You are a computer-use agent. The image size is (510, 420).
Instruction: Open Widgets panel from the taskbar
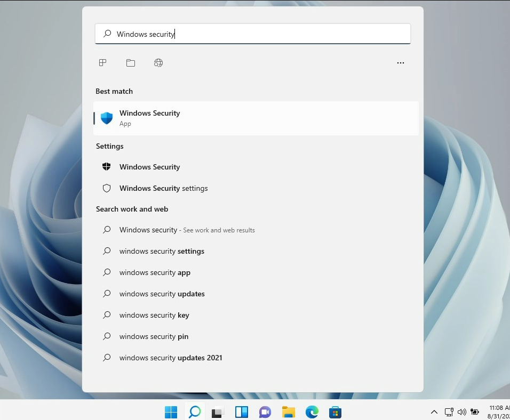click(x=242, y=412)
